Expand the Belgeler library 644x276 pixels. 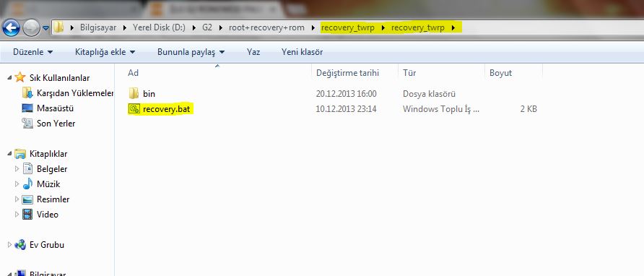tap(17, 168)
